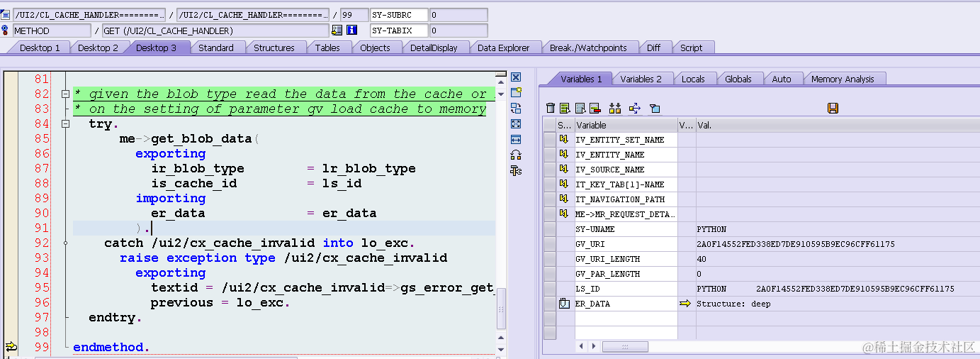Click the append-row icon in Variables toolbar

pos(580,108)
